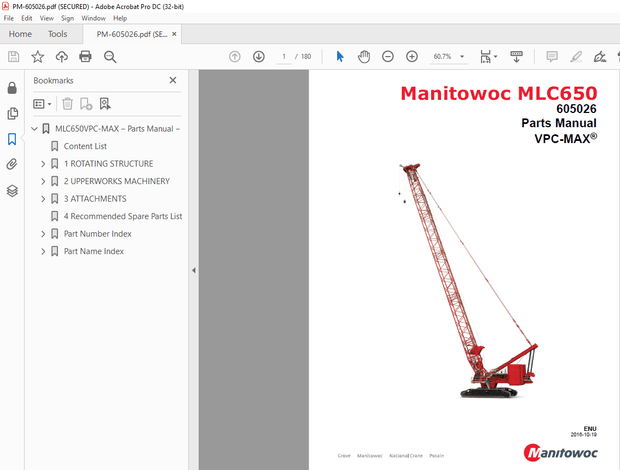The image size is (620, 470).
Task: Open the Window menu
Action: pyautogui.click(x=93, y=18)
